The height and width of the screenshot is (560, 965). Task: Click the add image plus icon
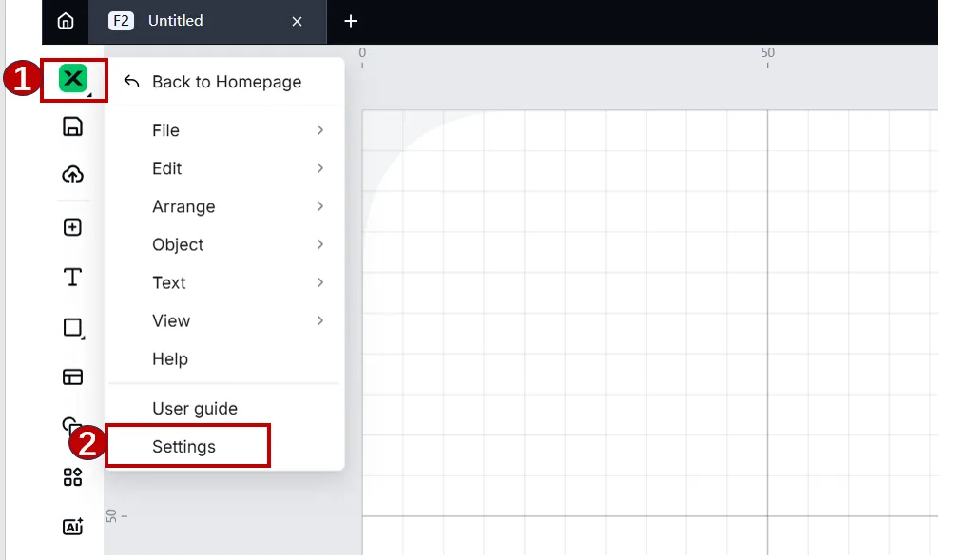[72, 227]
